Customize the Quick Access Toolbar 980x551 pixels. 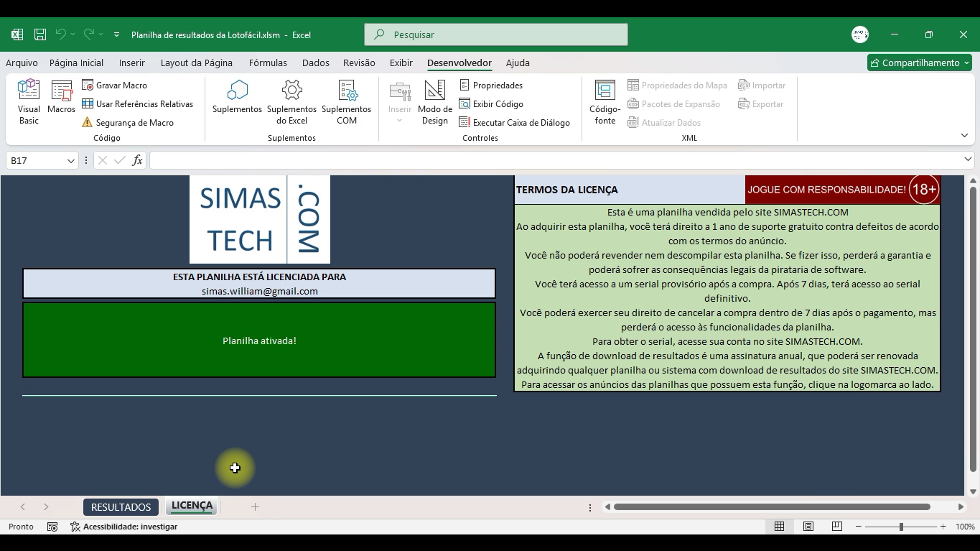click(116, 34)
